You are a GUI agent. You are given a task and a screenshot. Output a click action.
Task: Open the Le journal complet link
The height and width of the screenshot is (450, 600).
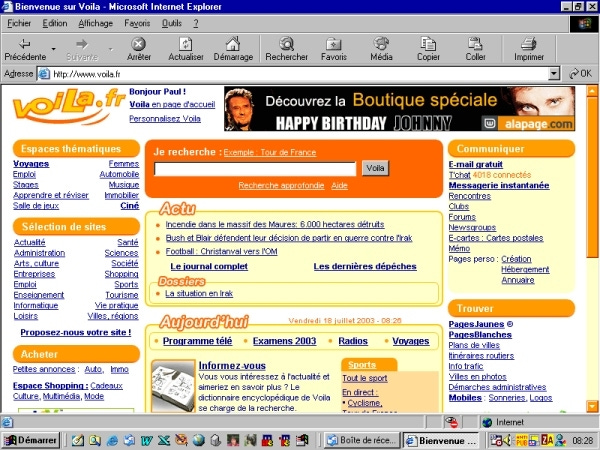(209, 266)
